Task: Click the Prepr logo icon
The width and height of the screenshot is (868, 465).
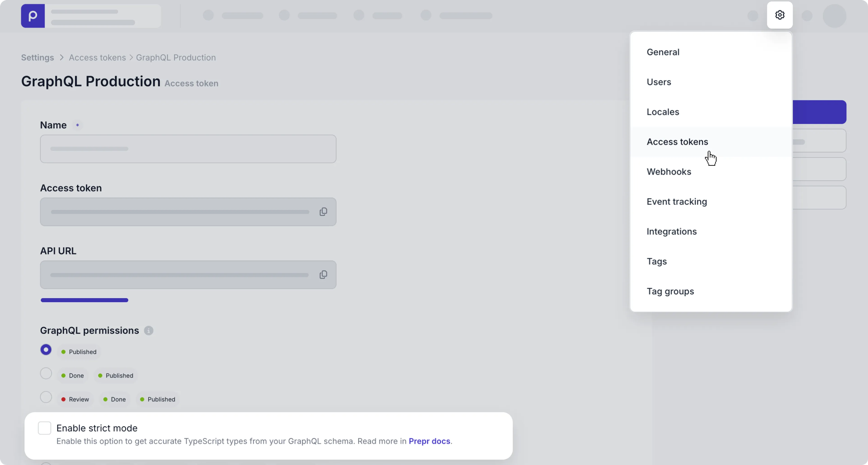Action: [x=33, y=16]
